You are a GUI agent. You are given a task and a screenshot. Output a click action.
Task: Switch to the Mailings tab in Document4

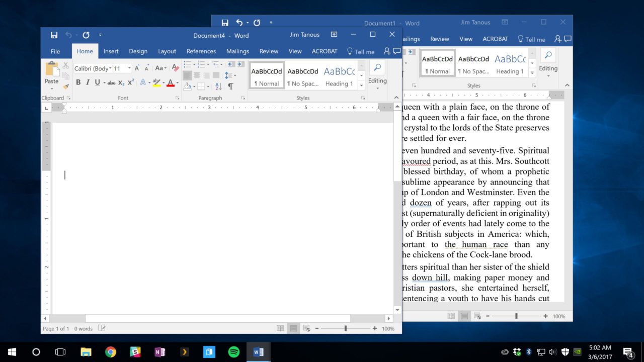(x=237, y=51)
